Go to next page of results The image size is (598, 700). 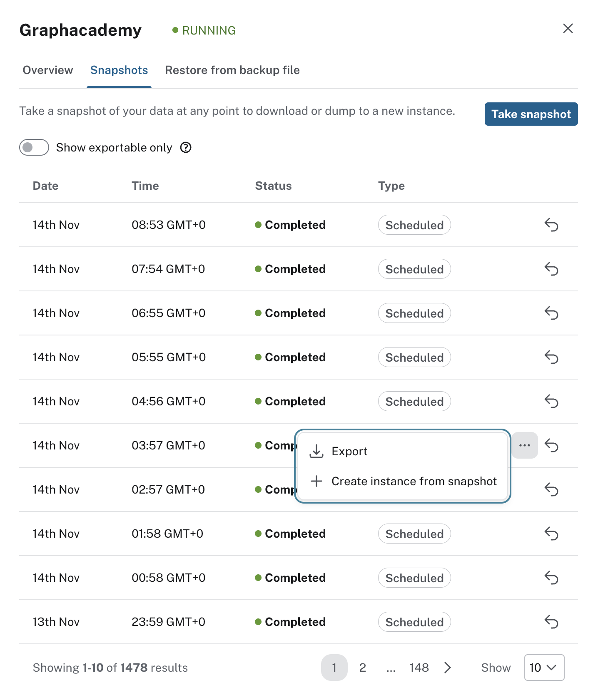pos(448,668)
